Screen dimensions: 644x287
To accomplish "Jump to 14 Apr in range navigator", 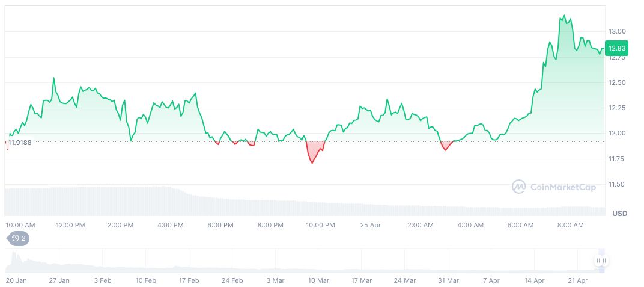I will coord(535,280).
